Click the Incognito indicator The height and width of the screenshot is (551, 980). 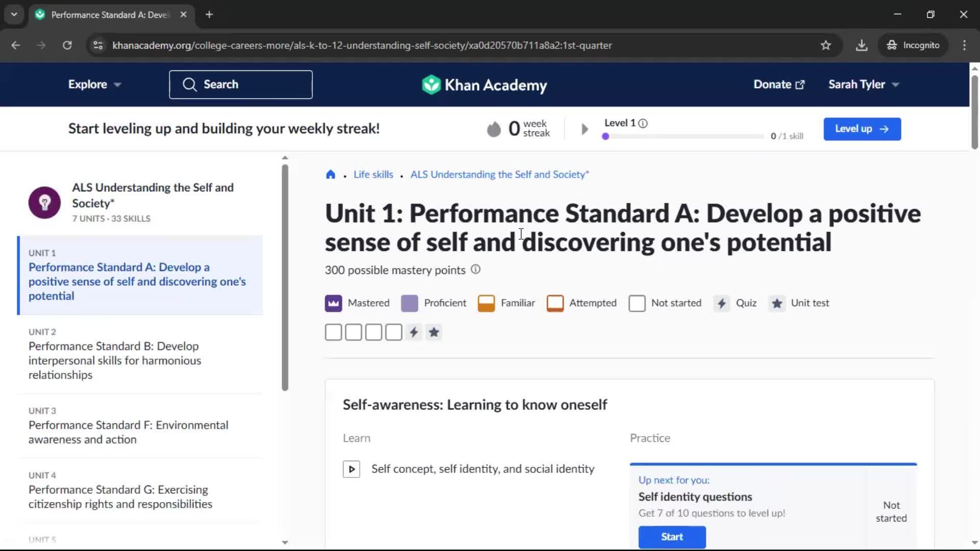pyautogui.click(x=913, y=45)
